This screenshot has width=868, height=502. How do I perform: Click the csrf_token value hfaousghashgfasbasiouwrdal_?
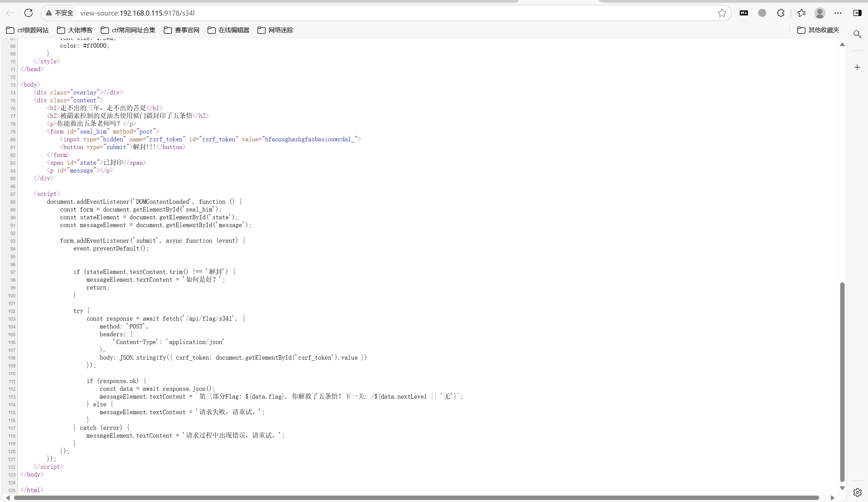[x=310, y=139]
